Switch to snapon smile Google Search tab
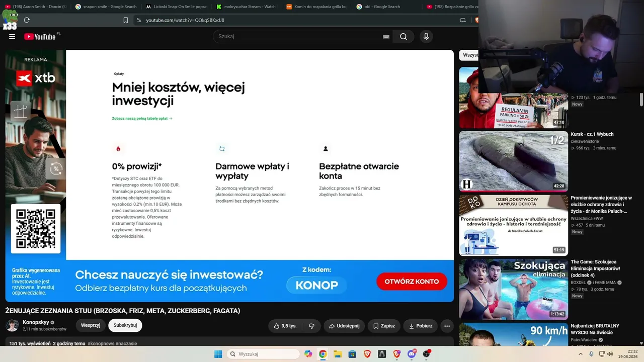Viewport: 644px width, 362px height. pos(106,7)
